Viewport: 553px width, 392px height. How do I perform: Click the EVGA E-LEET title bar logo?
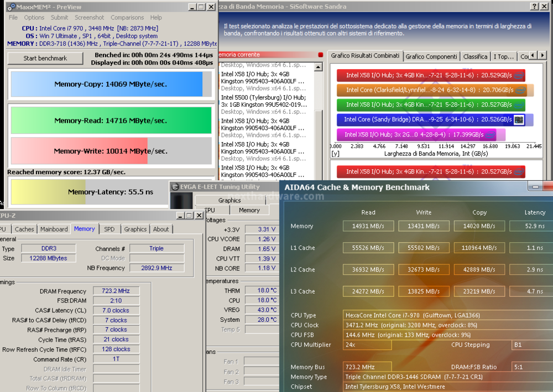pyautogui.click(x=175, y=187)
